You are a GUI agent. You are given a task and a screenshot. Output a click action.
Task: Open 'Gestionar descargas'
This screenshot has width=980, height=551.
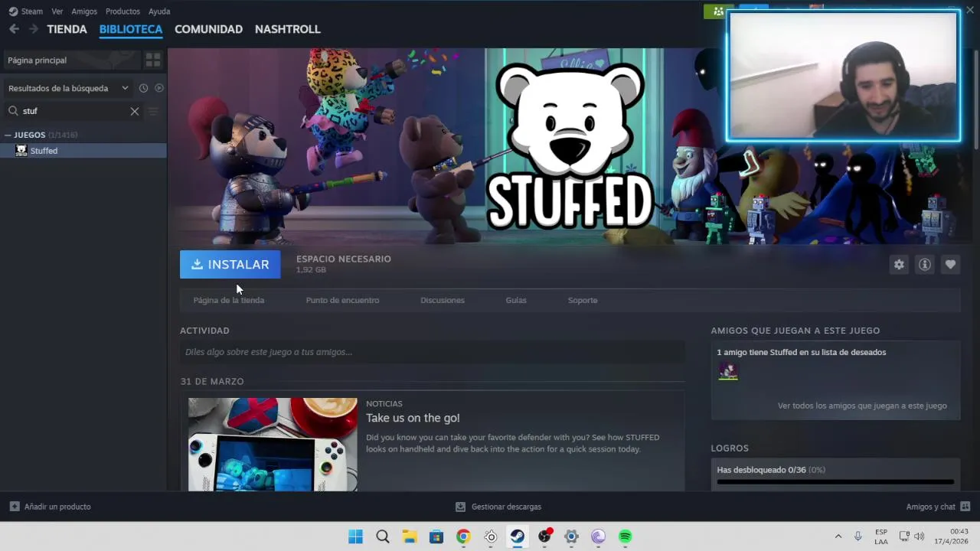[506, 507]
